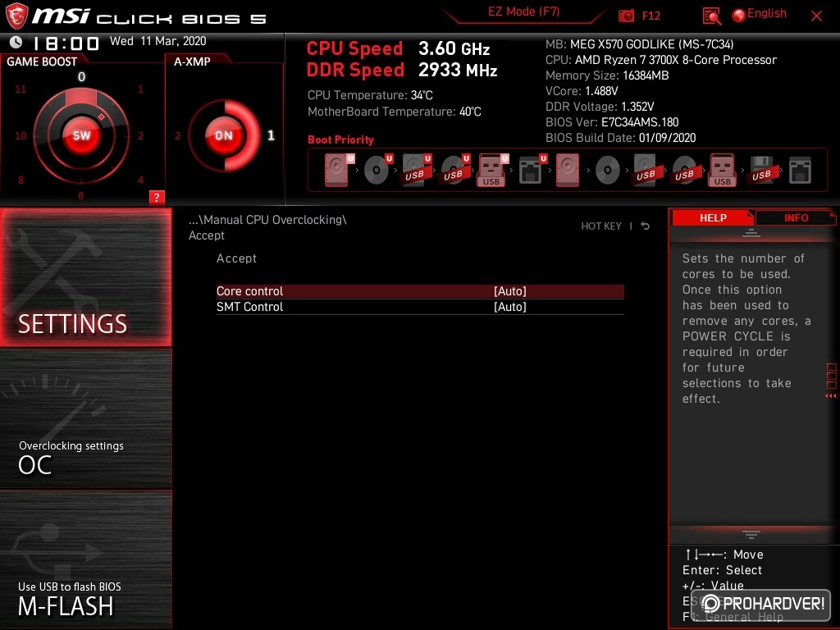Toggle the A-XMP ON button
This screenshot has height=630, width=840.
tap(224, 135)
